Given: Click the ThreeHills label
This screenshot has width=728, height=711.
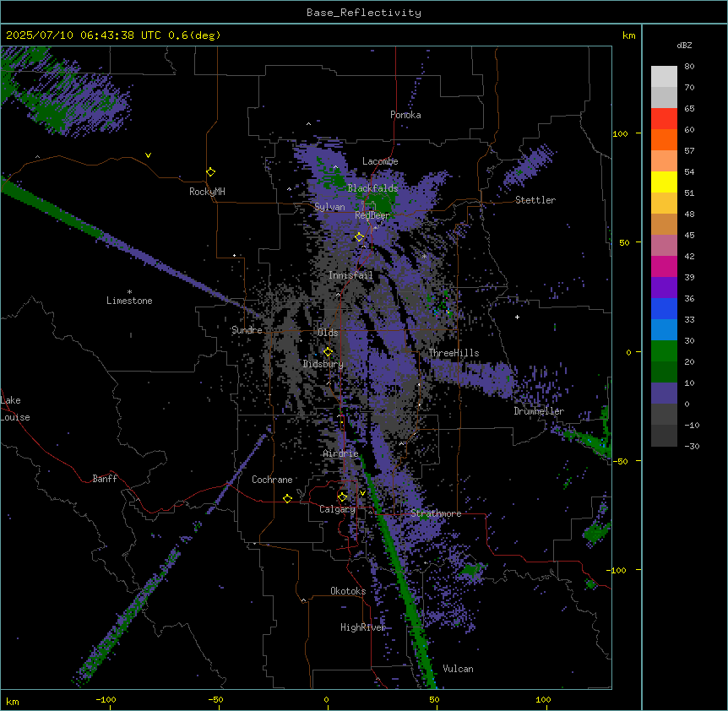Looking at the screenshot, I should [x=454, y=353].
